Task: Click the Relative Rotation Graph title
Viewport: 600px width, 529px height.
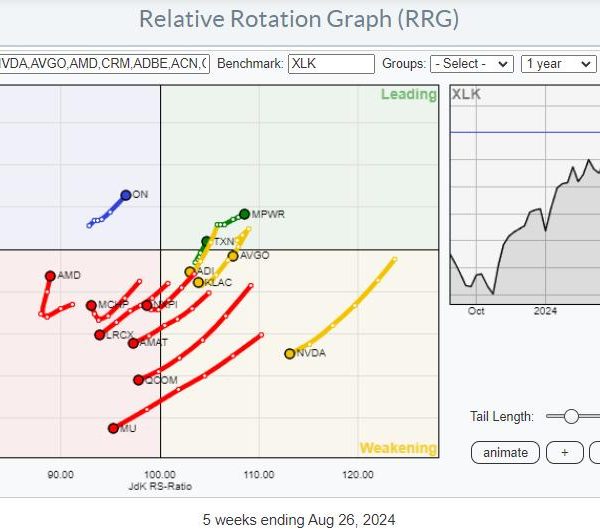Action: pyautogui.click(x=299, y=19)
